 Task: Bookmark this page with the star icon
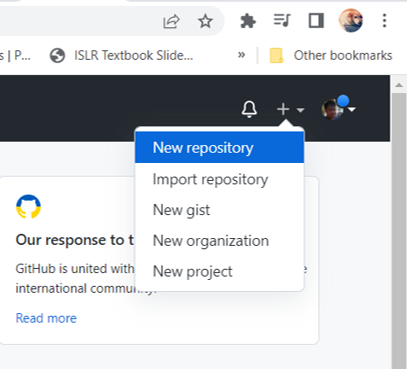click(205, 21)
